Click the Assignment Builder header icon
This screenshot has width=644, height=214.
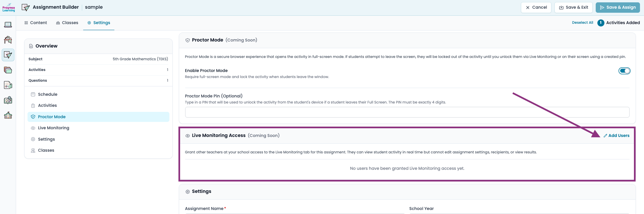click(x=26, y=7)
